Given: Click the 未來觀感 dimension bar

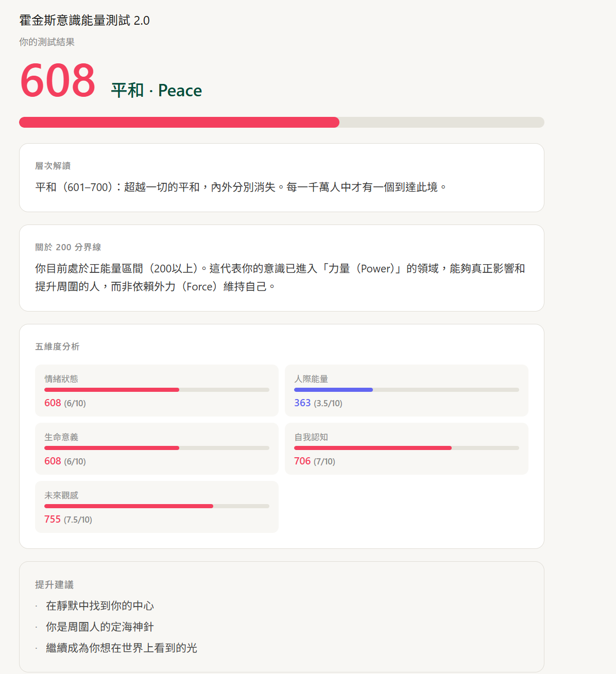Looking at the screenshot, I should 157,506.
